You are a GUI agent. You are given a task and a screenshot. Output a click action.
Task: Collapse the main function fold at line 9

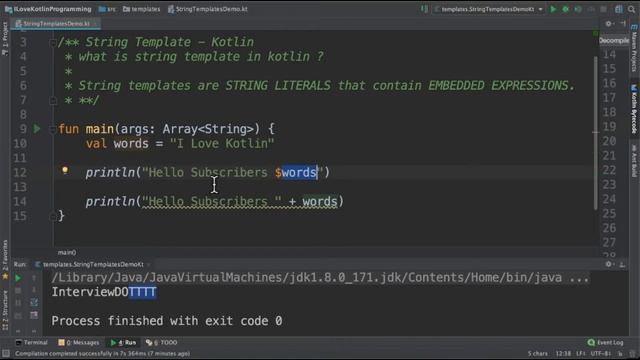coord(53,129)
